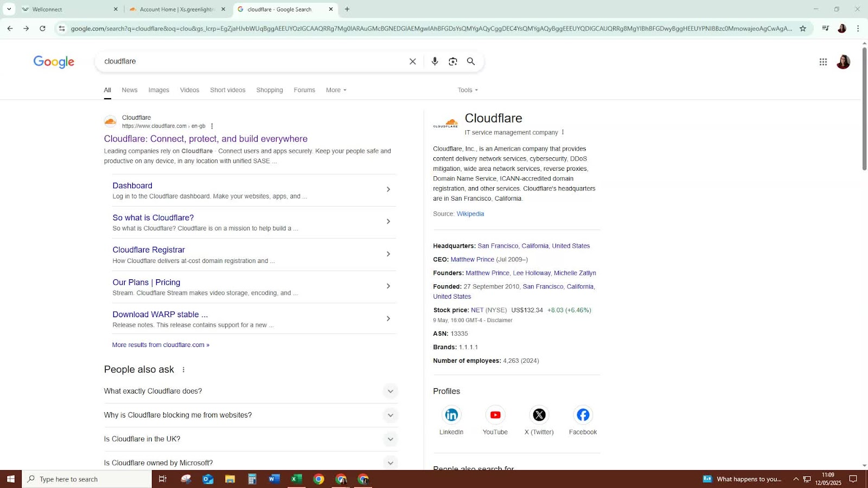Open the Chrome three-dot menu
This screenshot has height=488, width=868.
coord(858,28)
